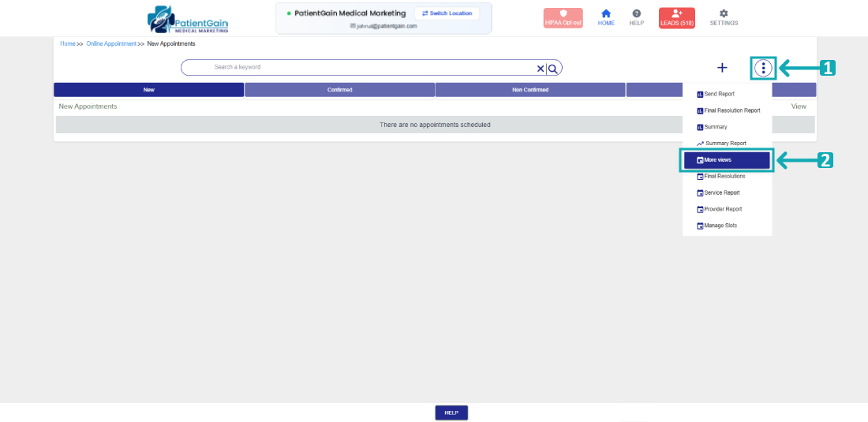Click the HOME house icon
Screen dimensions: 868x422
(606, 13)
